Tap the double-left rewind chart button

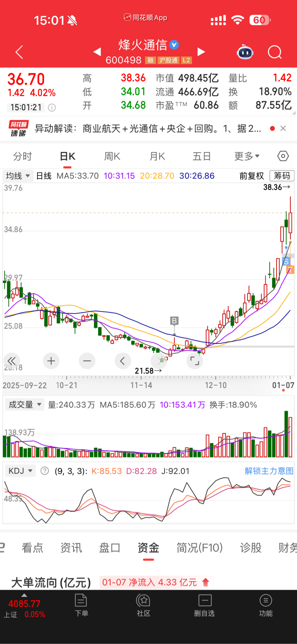coord(12,361)
